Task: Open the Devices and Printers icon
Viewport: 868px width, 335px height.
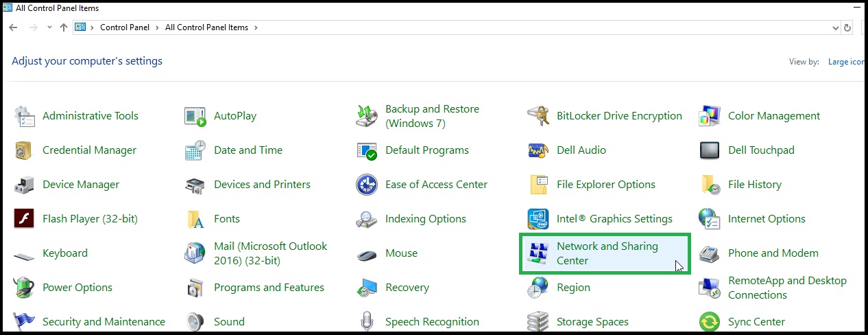Action: tap(195, 185)
